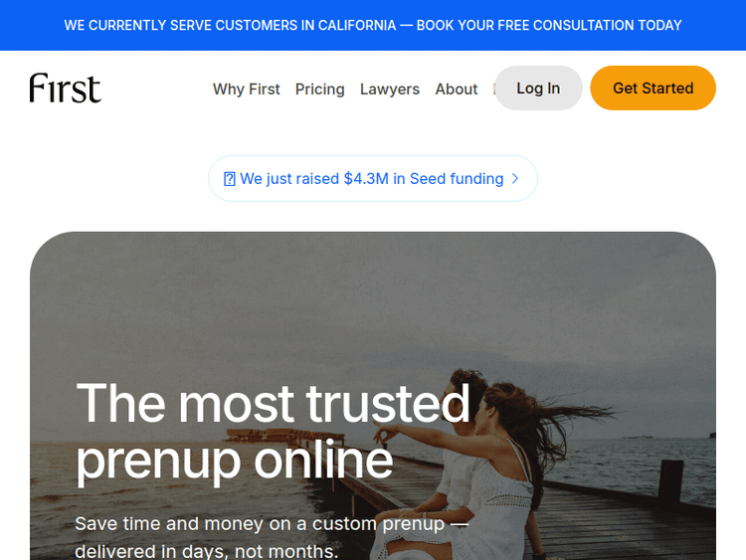Click the 'Save time and money' subtitle
Screen dimensions: 746x560
[272, 524]
